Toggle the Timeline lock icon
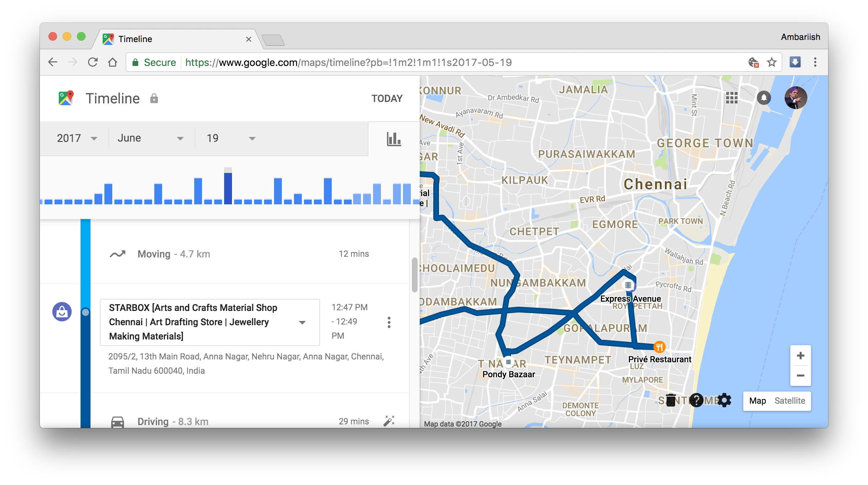This screenshot has height=485, width=868. tap(154, 98)
